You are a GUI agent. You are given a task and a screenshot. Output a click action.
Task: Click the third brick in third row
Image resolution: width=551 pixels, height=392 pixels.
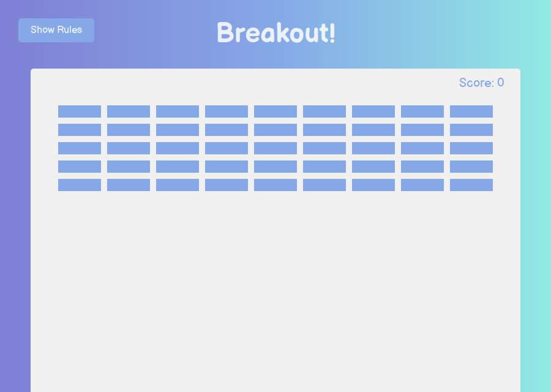(178, 148)
